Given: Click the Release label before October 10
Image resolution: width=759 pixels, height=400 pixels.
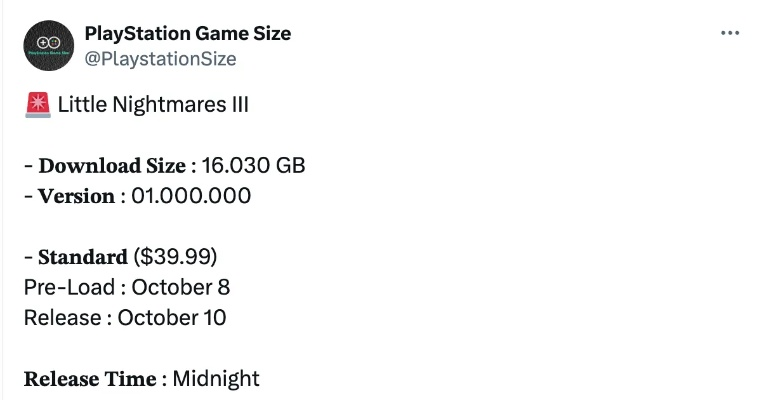Looking at the screenshot, I should (x=59, y=319).
